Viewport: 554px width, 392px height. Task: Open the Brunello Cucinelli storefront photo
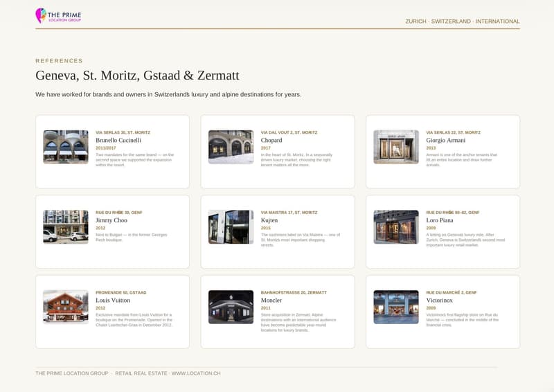coord(66,147)
